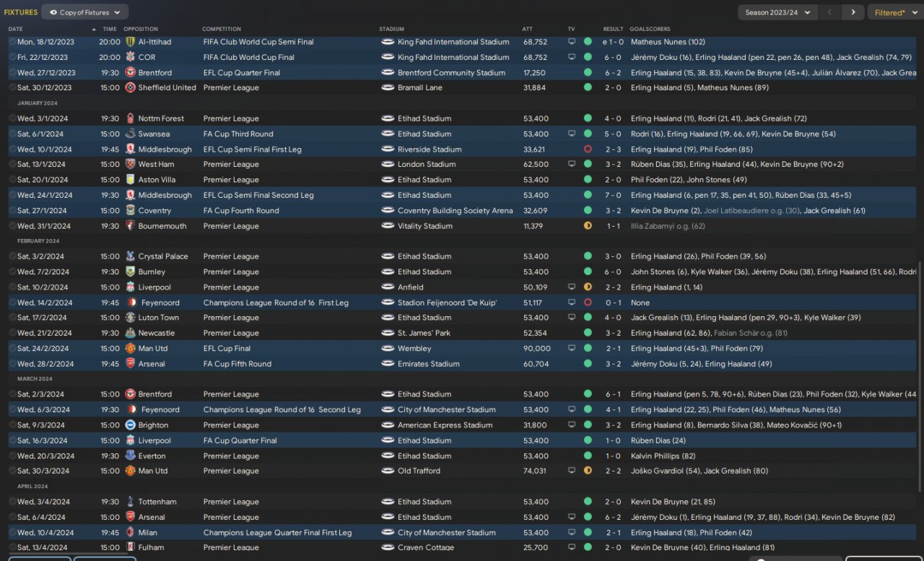Click the Brighton club badge
Viewport: 924px width, 561px height.
point(131,425)
